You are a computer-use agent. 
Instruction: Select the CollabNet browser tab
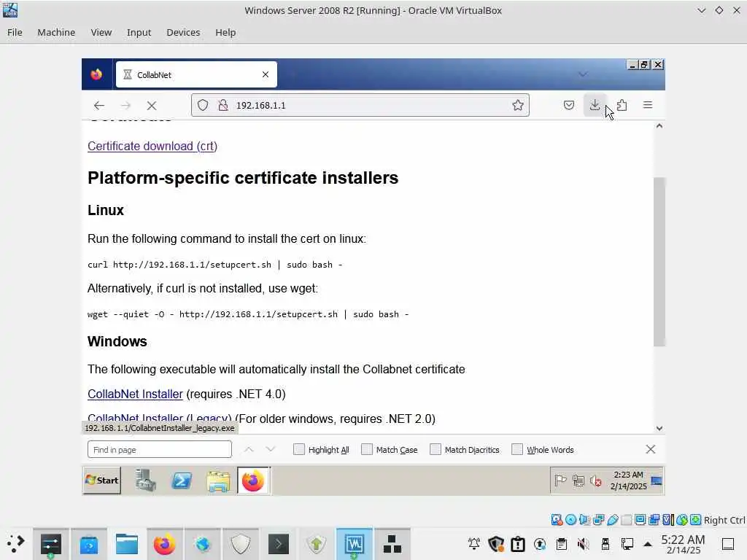196,74
